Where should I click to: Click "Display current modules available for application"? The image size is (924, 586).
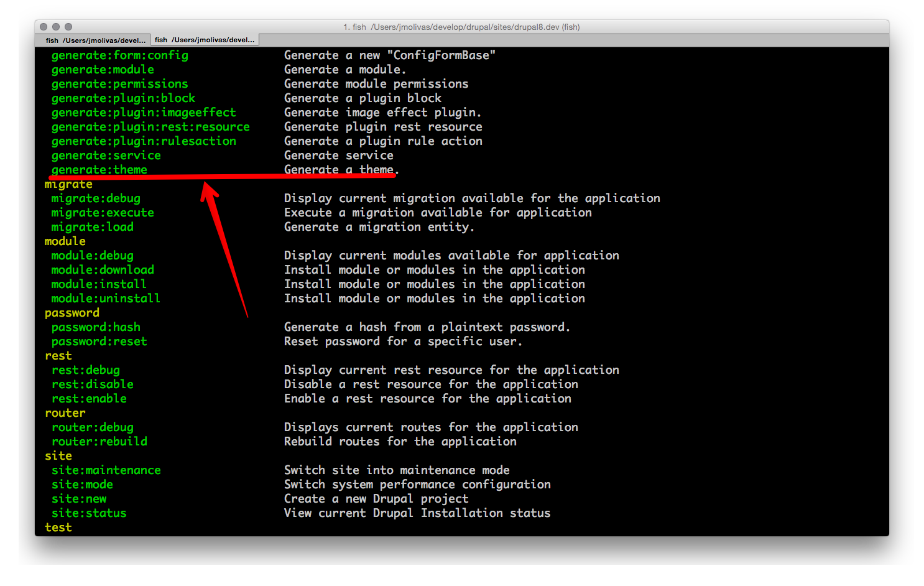point(451,256)
